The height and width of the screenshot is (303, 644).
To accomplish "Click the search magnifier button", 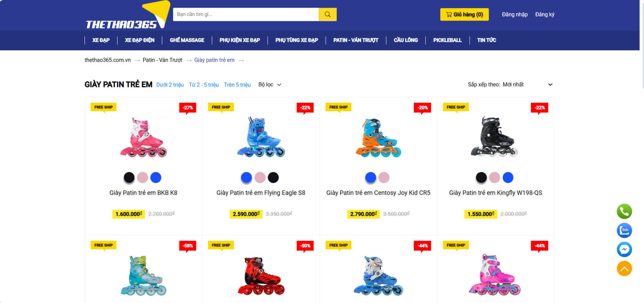I will click(328, 15).
